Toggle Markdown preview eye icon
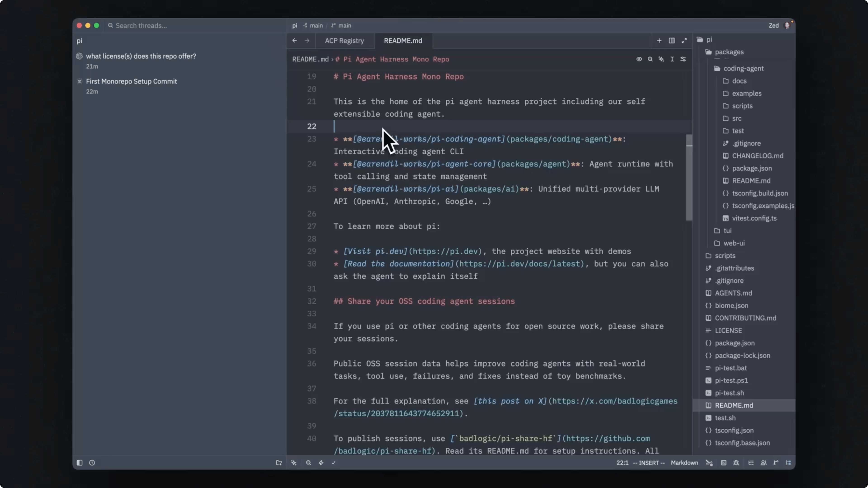Screen dimensions: 868x488 coord(639,59)
